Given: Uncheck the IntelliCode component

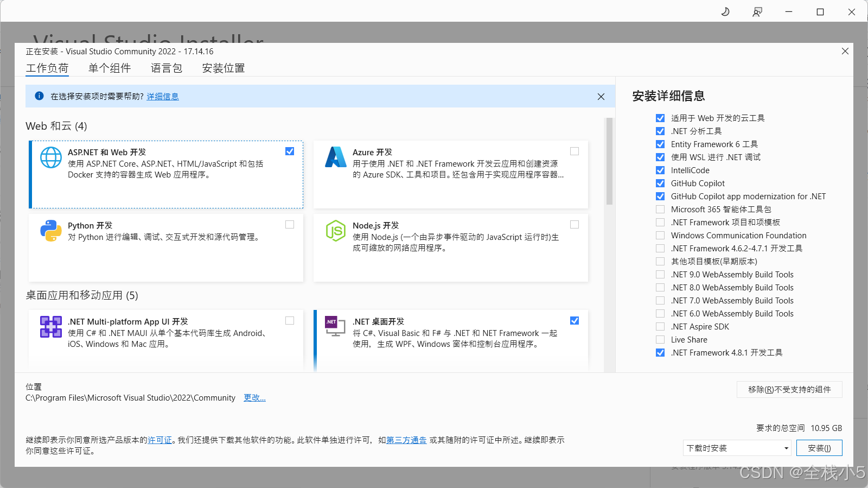Looking at the screenshot, I should pos(660,170).
